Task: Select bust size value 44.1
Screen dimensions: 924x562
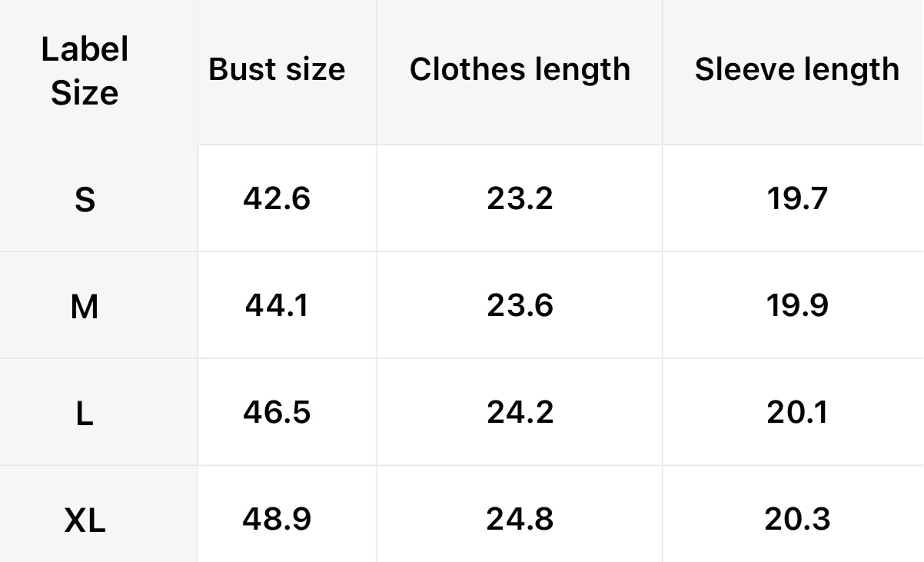Action: point(277,305)
